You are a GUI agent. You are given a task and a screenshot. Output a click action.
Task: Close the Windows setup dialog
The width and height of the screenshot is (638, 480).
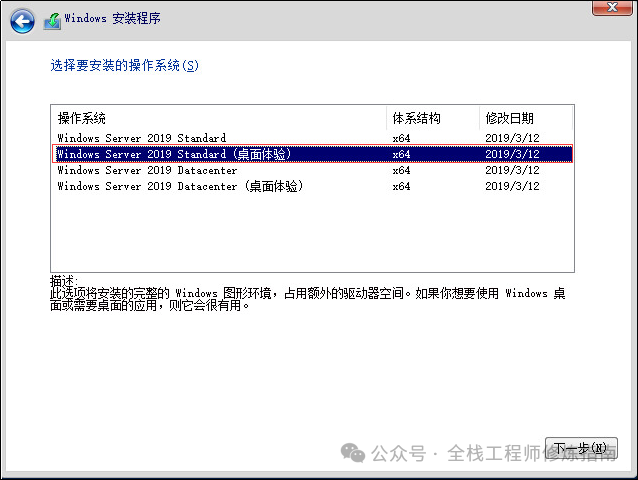612,7
